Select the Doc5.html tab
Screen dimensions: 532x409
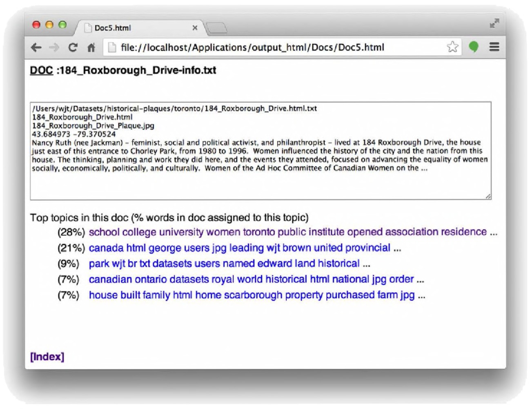(x=139, y=28)
